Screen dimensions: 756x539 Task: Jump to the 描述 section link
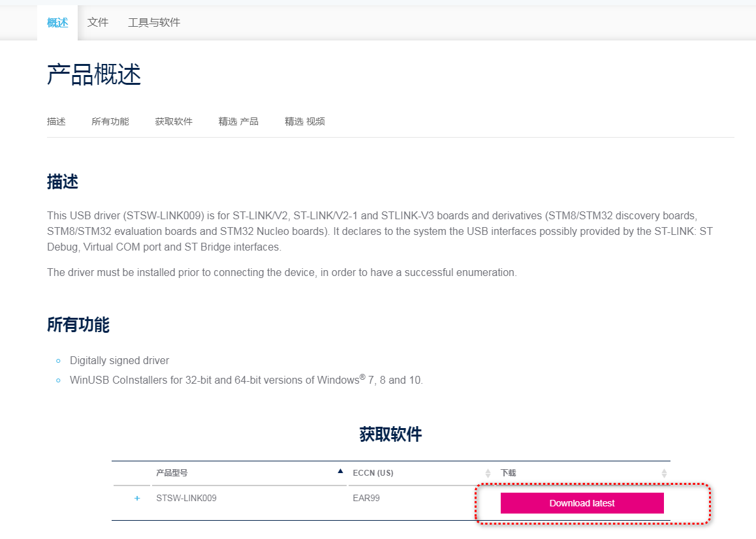(56, 121)
